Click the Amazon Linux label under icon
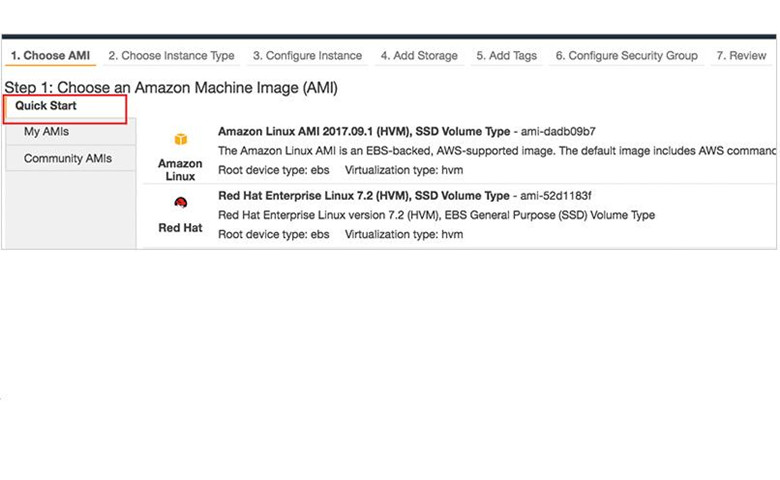The image size is (780, 480). click(x=180, y=170)
